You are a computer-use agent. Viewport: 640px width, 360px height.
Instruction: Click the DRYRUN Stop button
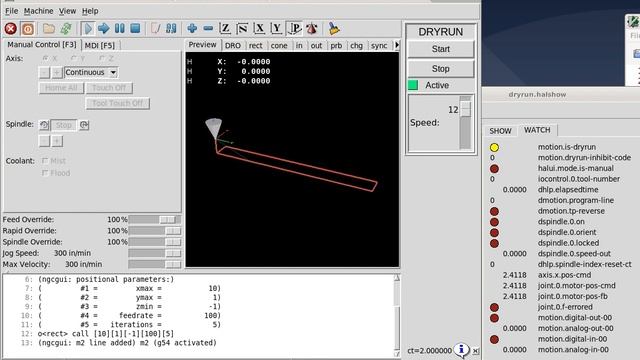click(x=441, y=69)
